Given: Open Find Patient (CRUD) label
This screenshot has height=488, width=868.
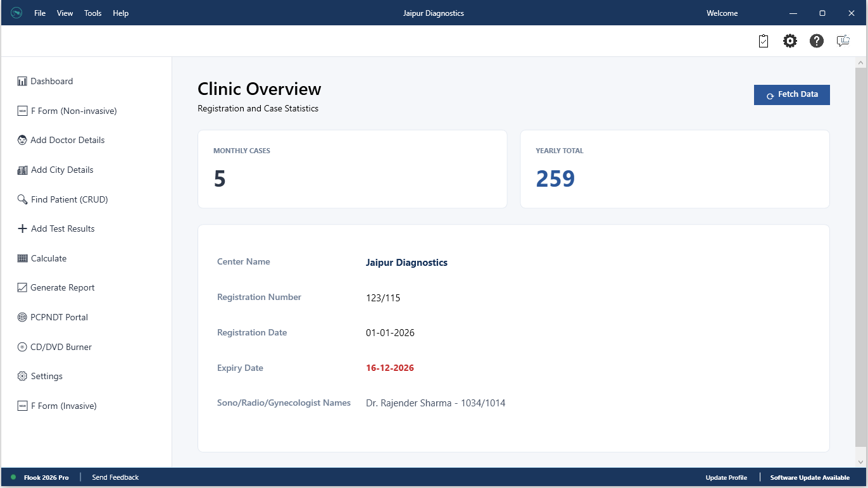Looking at the screenshot, I should [x=70, y=199].
